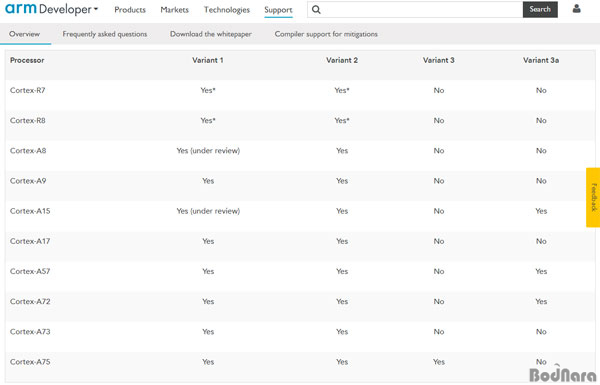
Task: Click Cortex-A15 Variant 3a Yes cell
Action: pyautogui.click(x=541, y=211)
